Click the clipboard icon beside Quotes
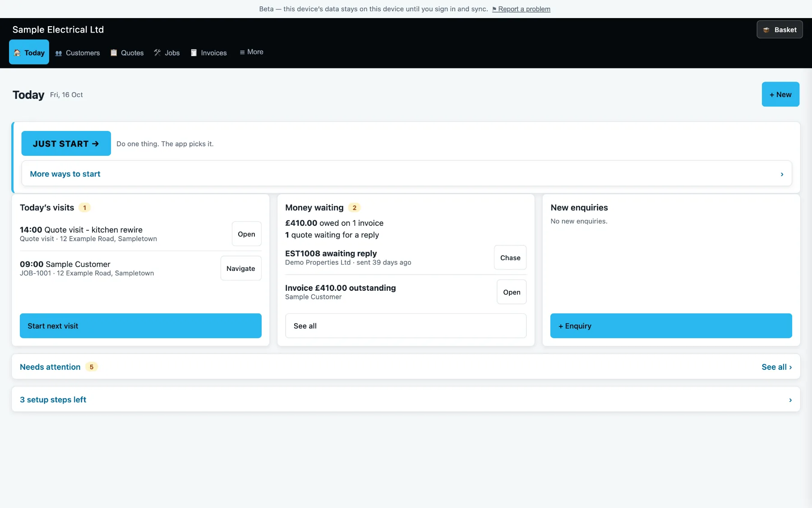The image size is (812, 508). [x=114, y=53]
